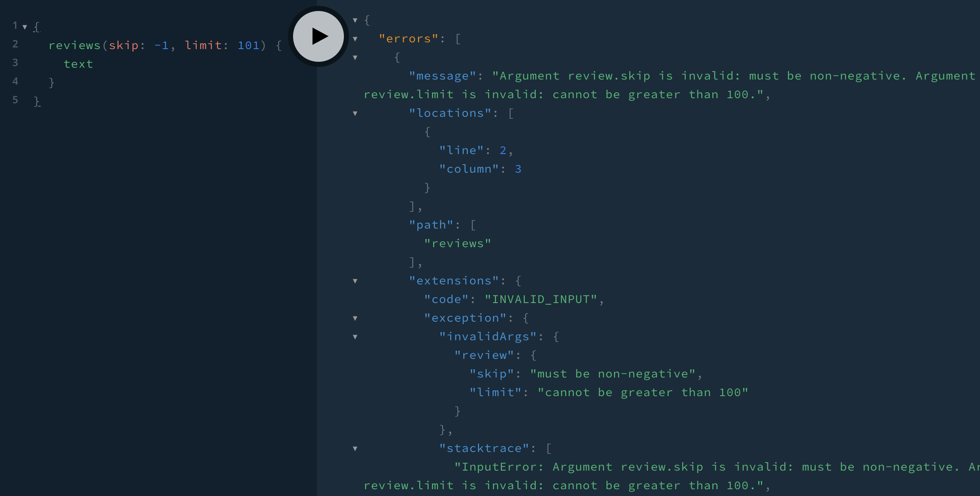
Task: Click the "stacktrace" key
Action: pos(484,449)
